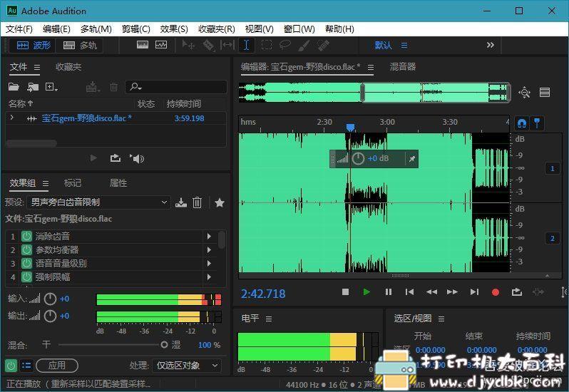This screenshot has width=569, height=392.
Task: Select 宝石gem-野狼disco.flac in file list
Action: 86,118
